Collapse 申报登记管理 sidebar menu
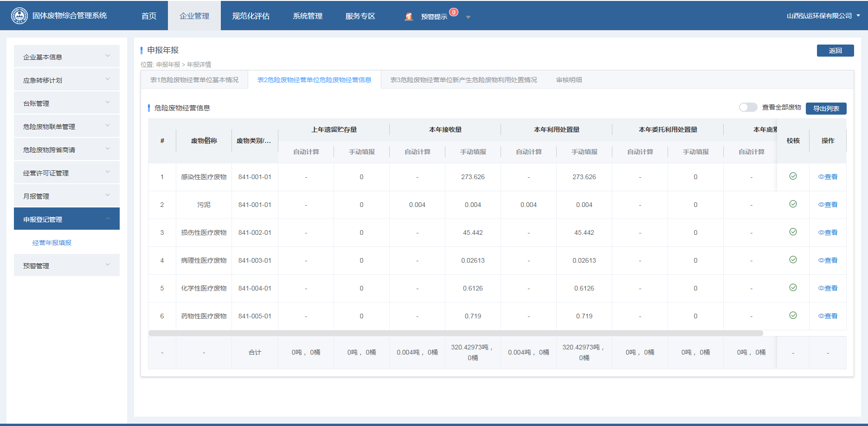 coord(67,219)
